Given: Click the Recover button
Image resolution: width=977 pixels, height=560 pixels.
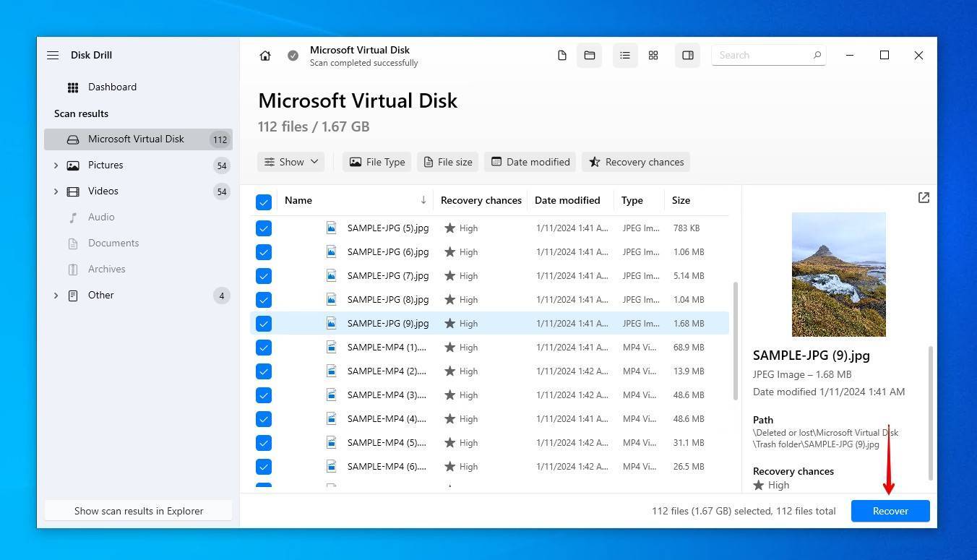Looking at the screenshot, I should 890,511.
